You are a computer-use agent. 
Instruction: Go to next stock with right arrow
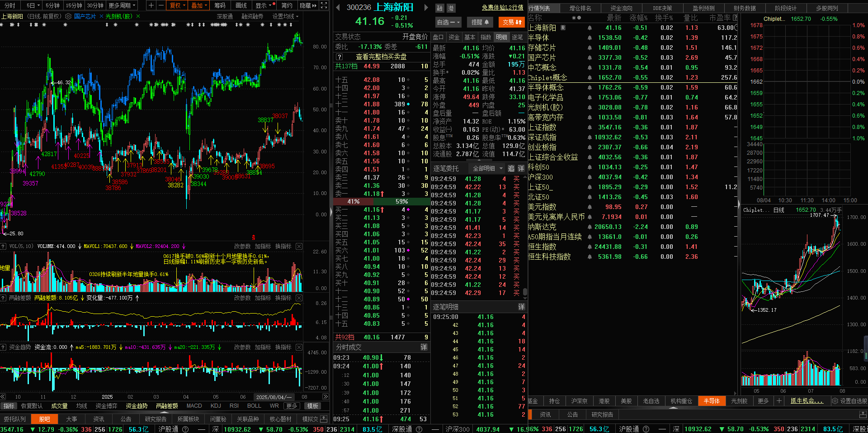pyautogui.click(x=425, y=7)
